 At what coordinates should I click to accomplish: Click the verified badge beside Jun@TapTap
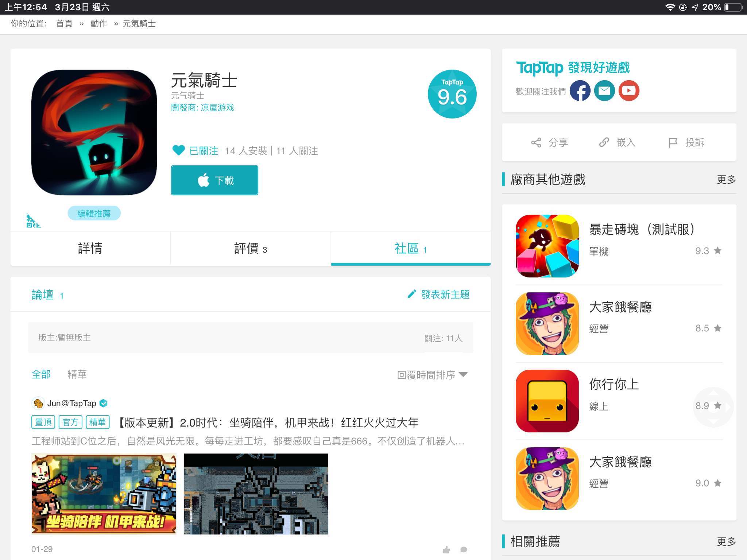pos(104,403)
